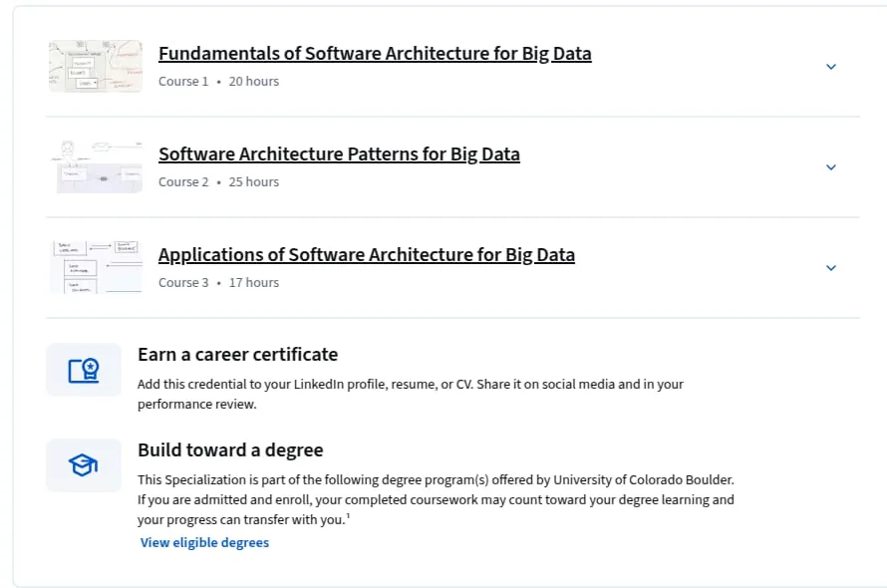Open Software Architecture Patterns for Big Data link

(x=339, y=153)
